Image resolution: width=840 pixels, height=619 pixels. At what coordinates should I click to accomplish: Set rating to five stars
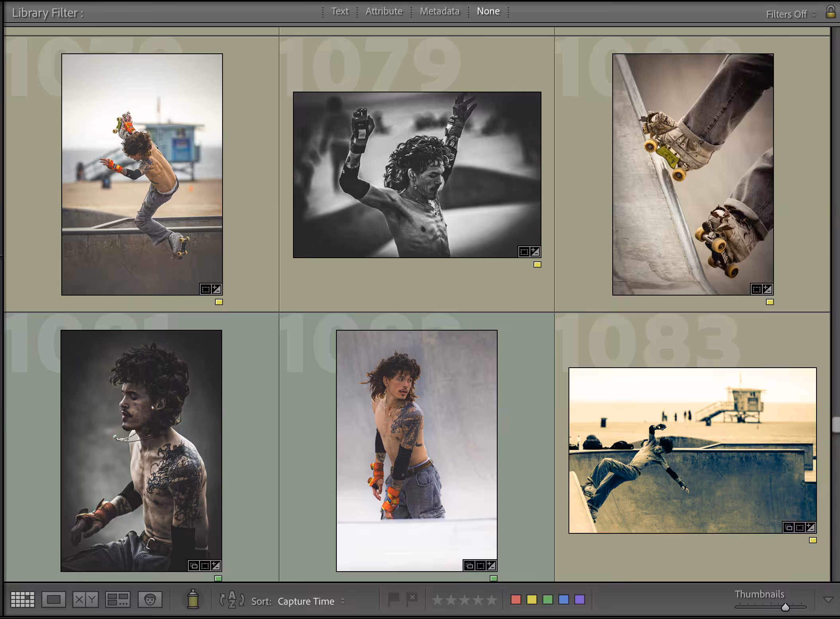(x=492, y=599)
